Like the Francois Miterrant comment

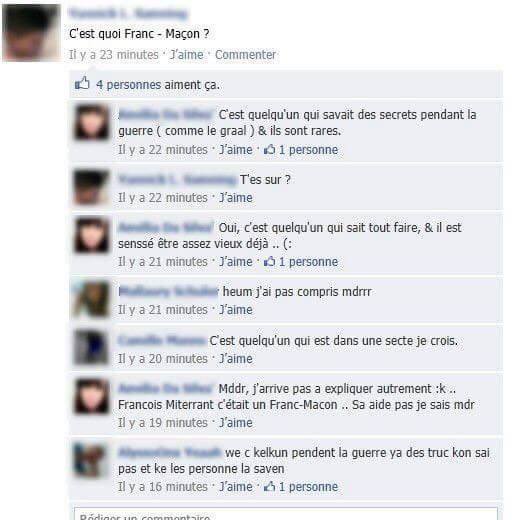tap(236, 423)
